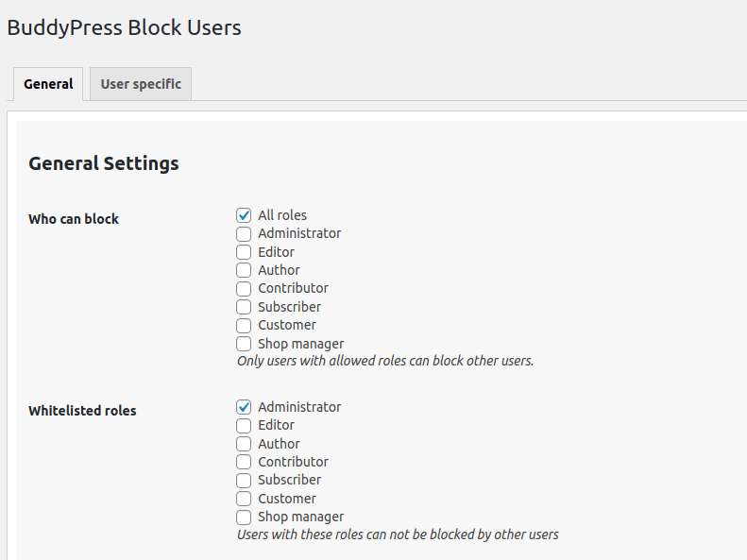Switch to the General tab

point(48,84)
